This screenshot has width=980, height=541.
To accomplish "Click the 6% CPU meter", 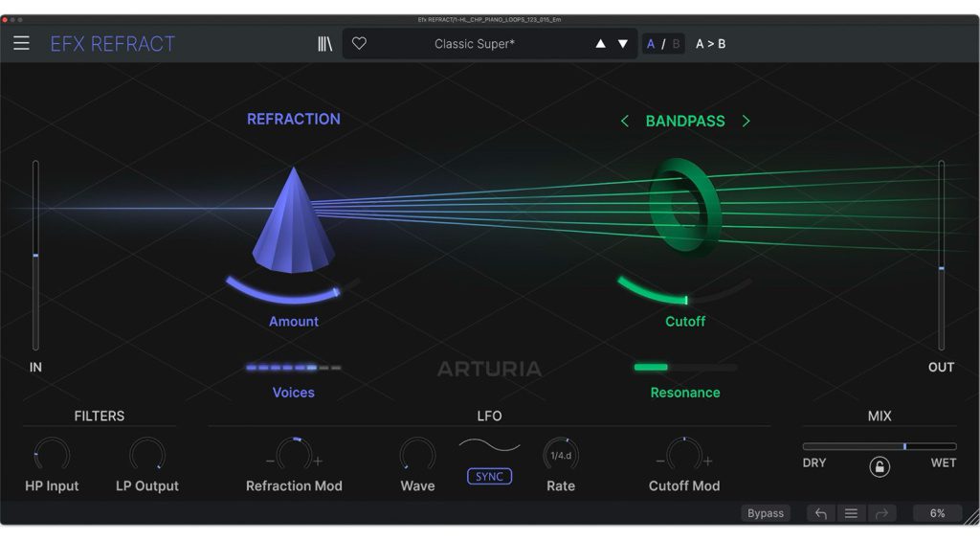I will pyautogui.click(x=937, y=513).
